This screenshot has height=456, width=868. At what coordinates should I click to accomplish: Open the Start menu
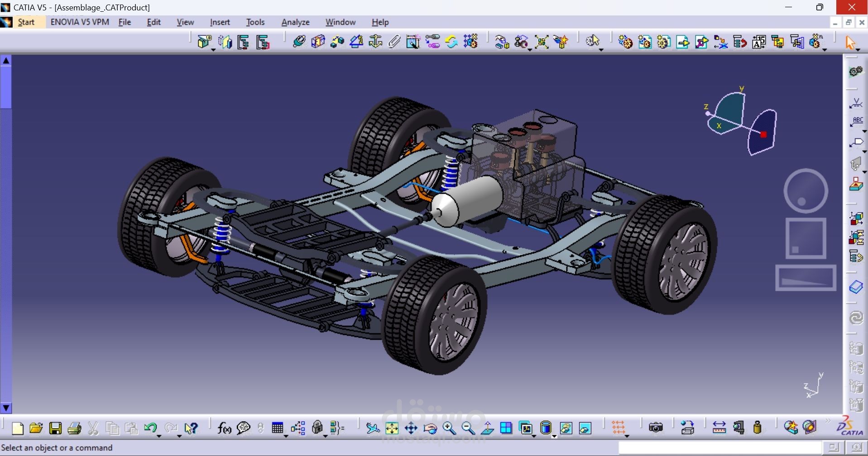tap(26, 22)
